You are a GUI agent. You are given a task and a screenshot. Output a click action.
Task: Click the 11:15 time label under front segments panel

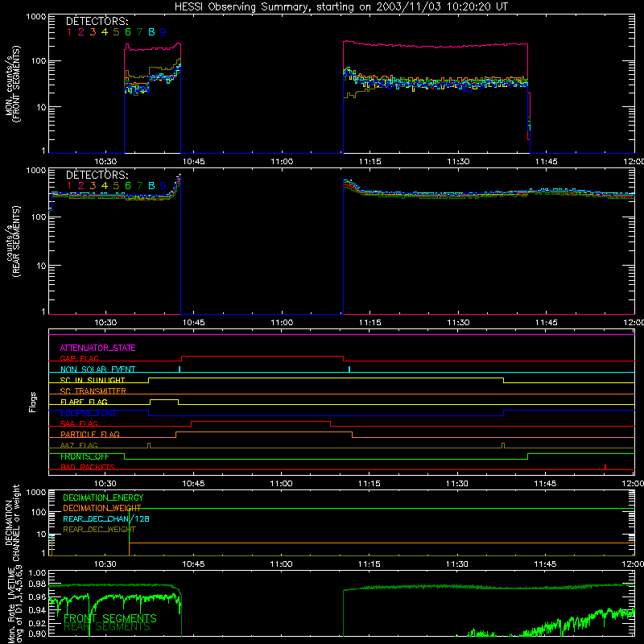[x=369, y=162]
